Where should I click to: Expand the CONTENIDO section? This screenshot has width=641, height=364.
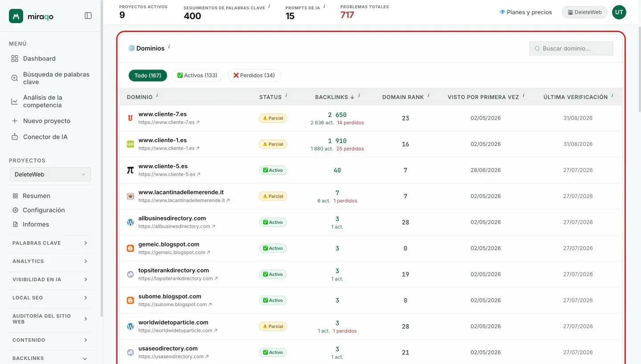point(50,340)
